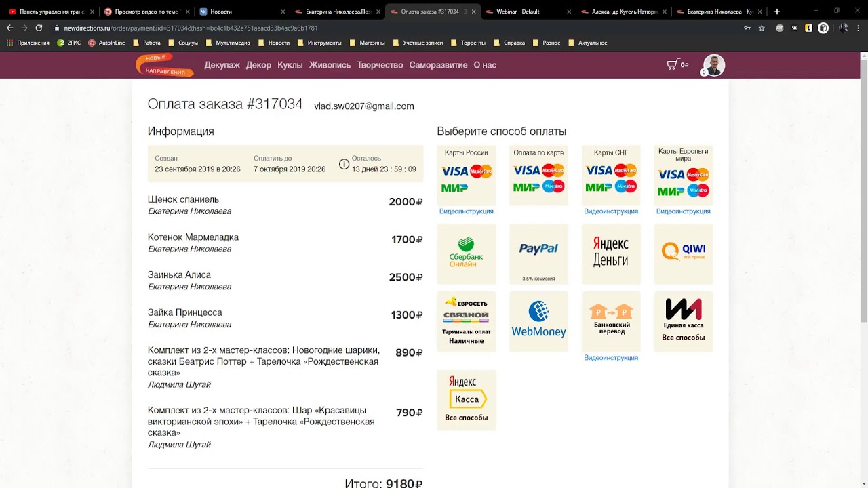Open the Актуальное bookmarks folder
The image size is (868, 488).
coord(587,43)
